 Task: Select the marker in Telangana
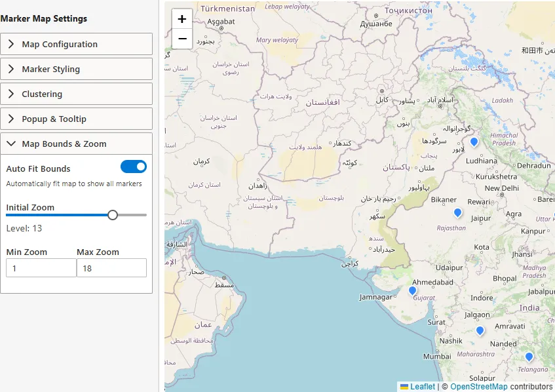click(529, 356)
